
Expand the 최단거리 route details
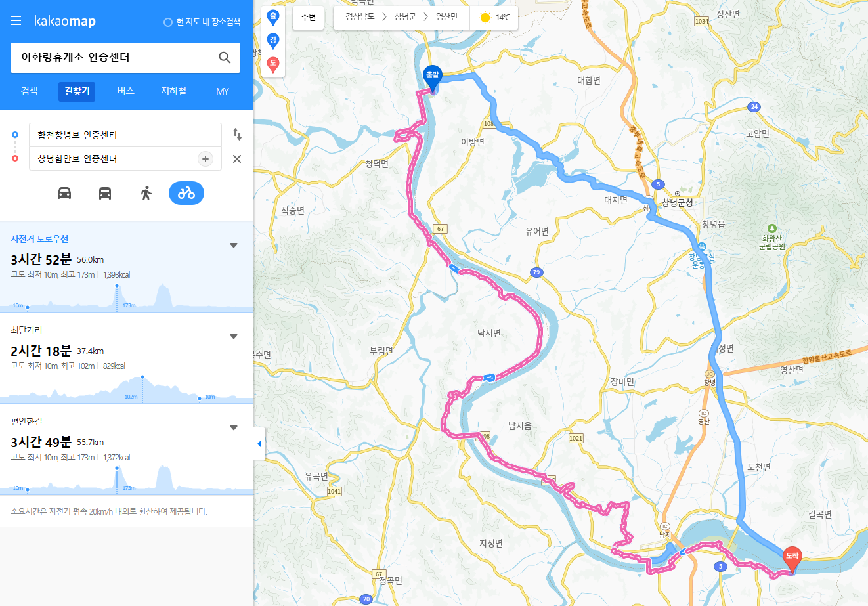point(234,337)
